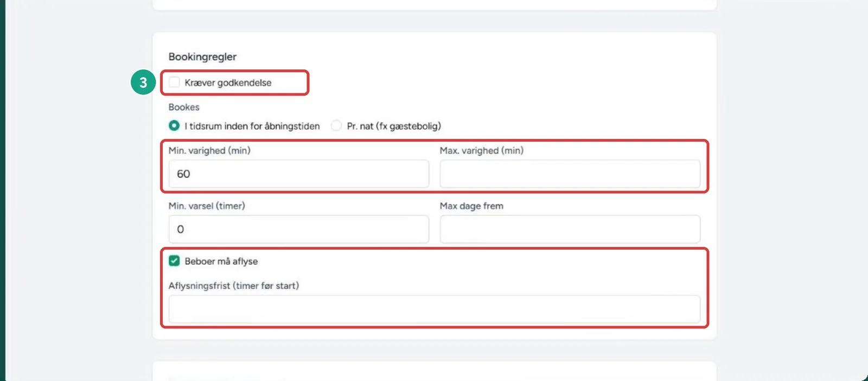The width and height of the screenshot is (868, 381).
Task: Click the Max dage frem input
Action: click(x=570, y=229)
